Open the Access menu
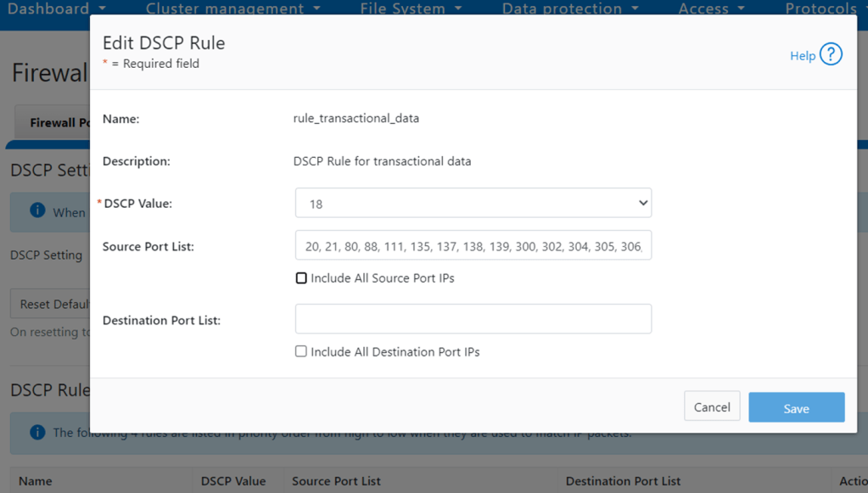This screenshot has height=493, width=868. pos(711,9)
